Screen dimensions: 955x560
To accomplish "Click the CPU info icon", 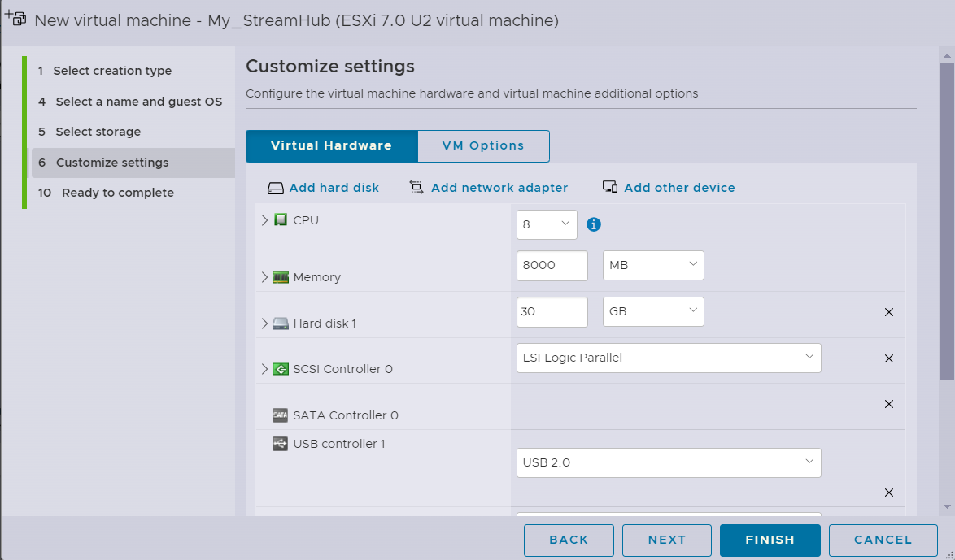I will (x=594, y=224).
